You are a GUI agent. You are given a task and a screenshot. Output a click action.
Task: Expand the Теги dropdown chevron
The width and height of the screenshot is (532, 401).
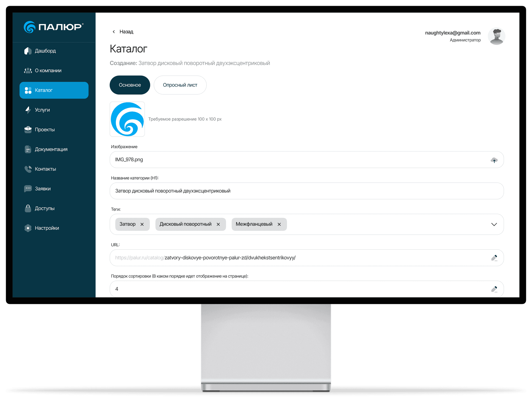tap(494, 224)
